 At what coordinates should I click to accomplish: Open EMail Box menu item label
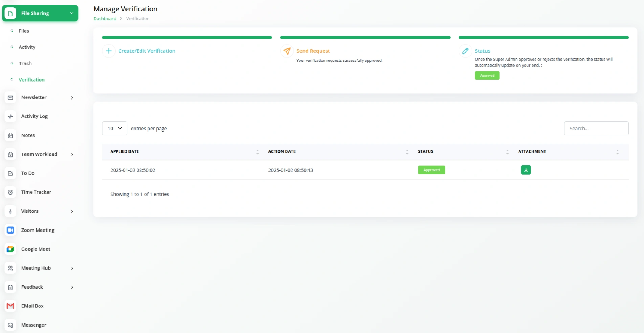click(32, 306)
